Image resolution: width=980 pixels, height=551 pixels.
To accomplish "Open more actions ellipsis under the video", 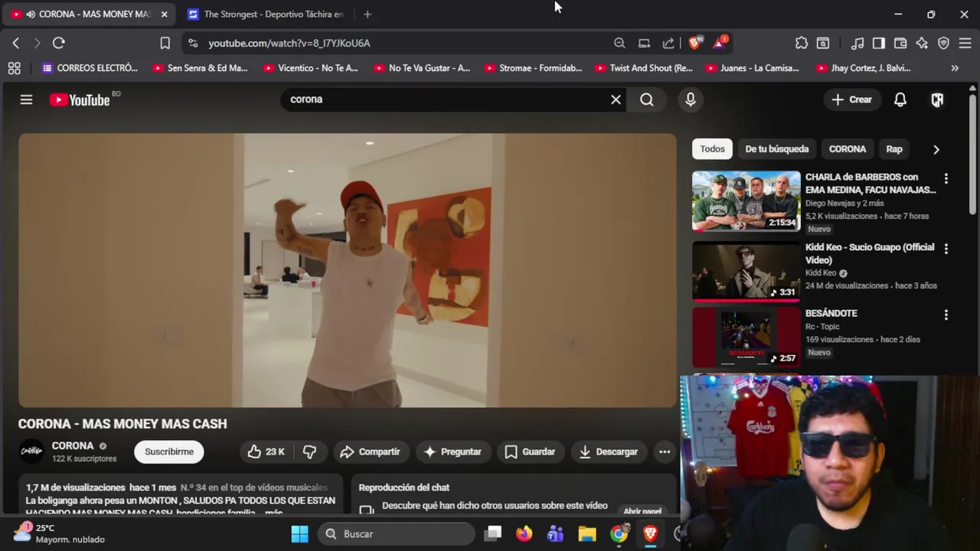I will 665,452.
